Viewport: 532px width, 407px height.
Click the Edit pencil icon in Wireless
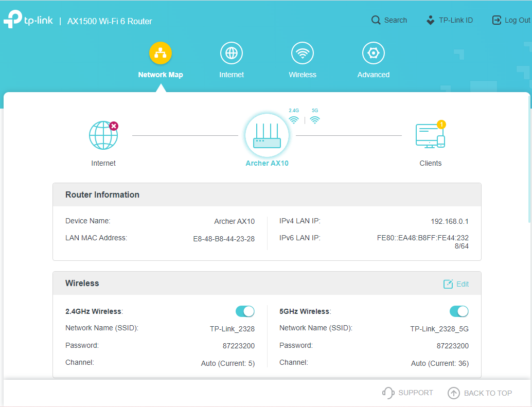coord(448,284)
